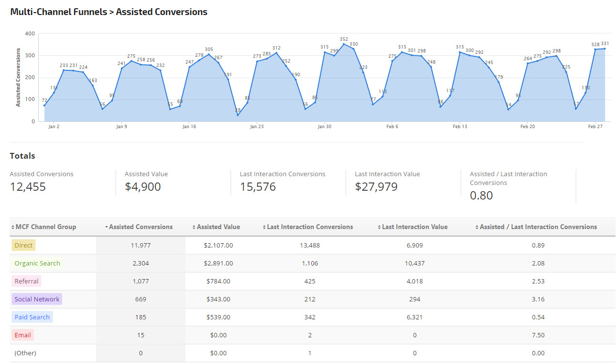
Task: Click the Assisted Conversions total 12,455
Action: [28, 187]
